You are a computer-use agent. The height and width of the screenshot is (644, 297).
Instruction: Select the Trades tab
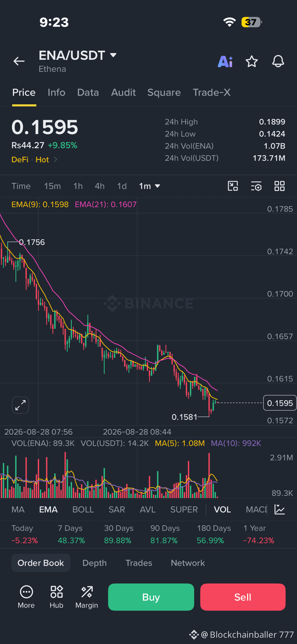(x=139, y=563)
